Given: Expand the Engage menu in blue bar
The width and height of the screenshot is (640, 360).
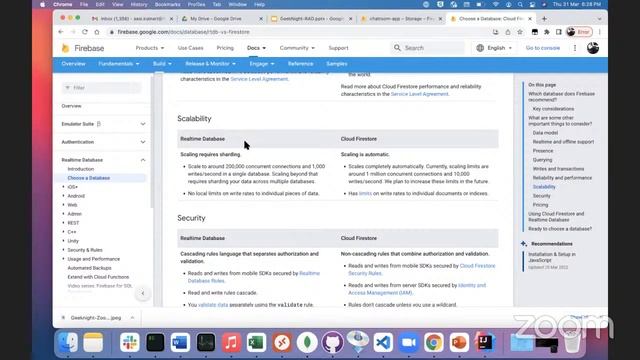Looking at the screenshot, I should pos(262,64).
